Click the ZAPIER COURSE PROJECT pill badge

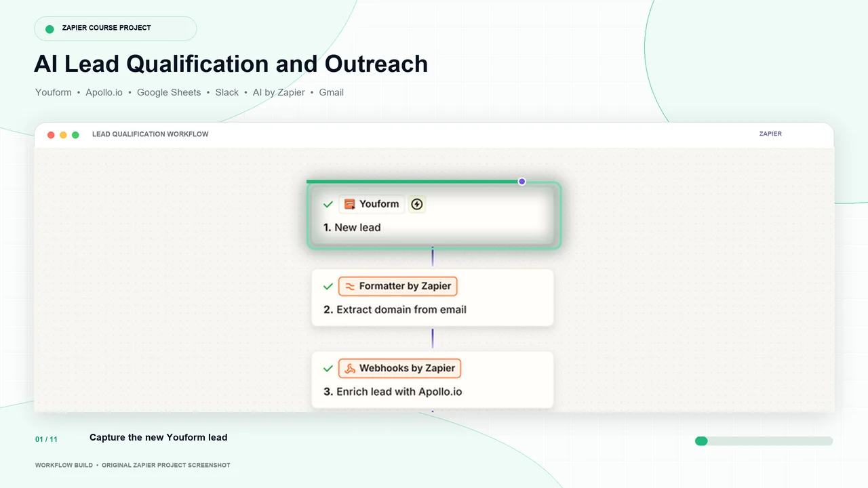tap(115, 28)
